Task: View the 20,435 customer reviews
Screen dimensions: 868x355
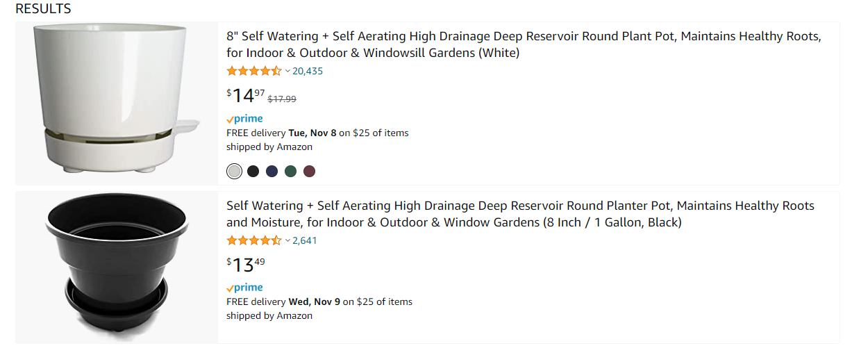Action: click(308, 71)
